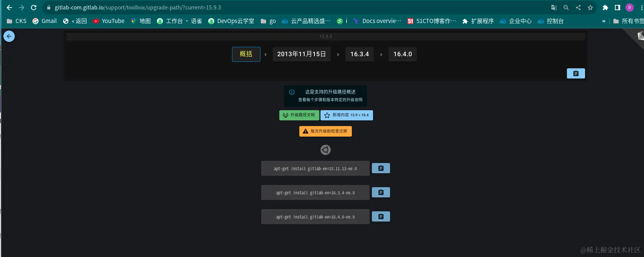Viewport: 644px width, 257px height.
Task: Open the «返回 bookmark
Action: click(75, 21)
